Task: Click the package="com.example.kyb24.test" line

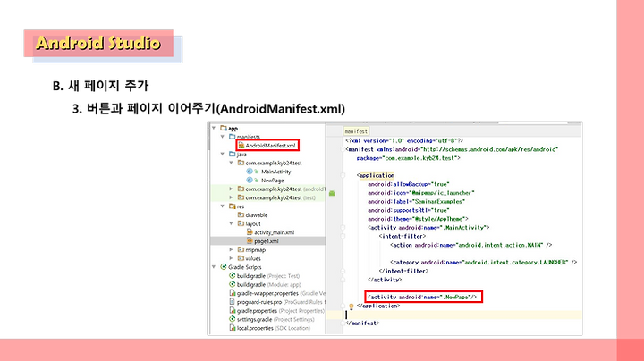Action: 408,158
